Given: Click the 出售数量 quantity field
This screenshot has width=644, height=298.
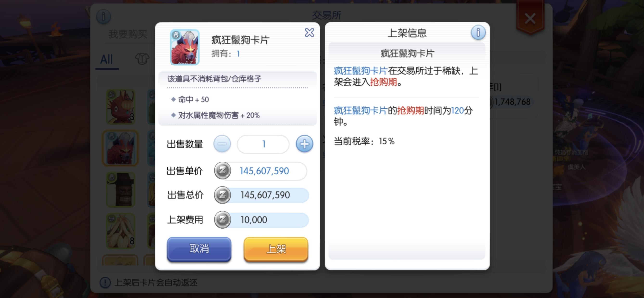Looking at the screenshot, I should pos(263,144).
